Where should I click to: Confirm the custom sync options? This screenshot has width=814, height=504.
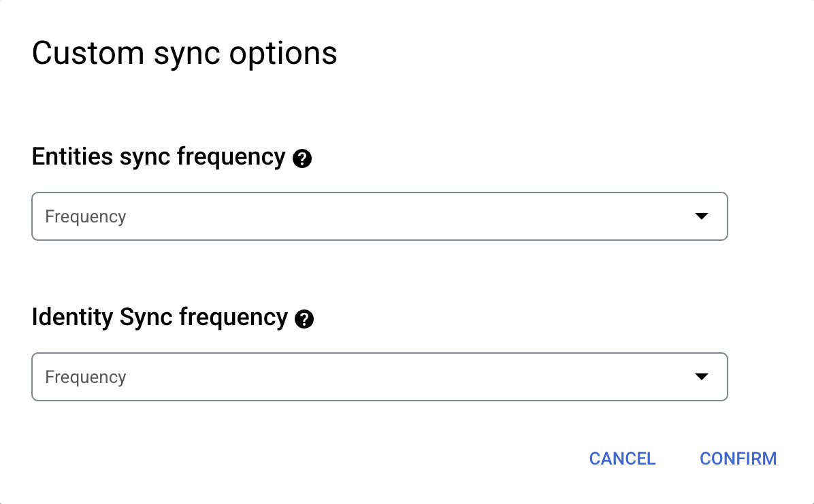click(x=738, y=458)
